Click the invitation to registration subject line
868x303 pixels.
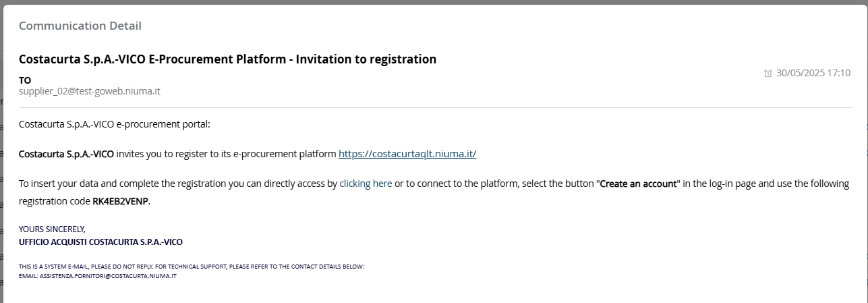[x=227, y=59]
